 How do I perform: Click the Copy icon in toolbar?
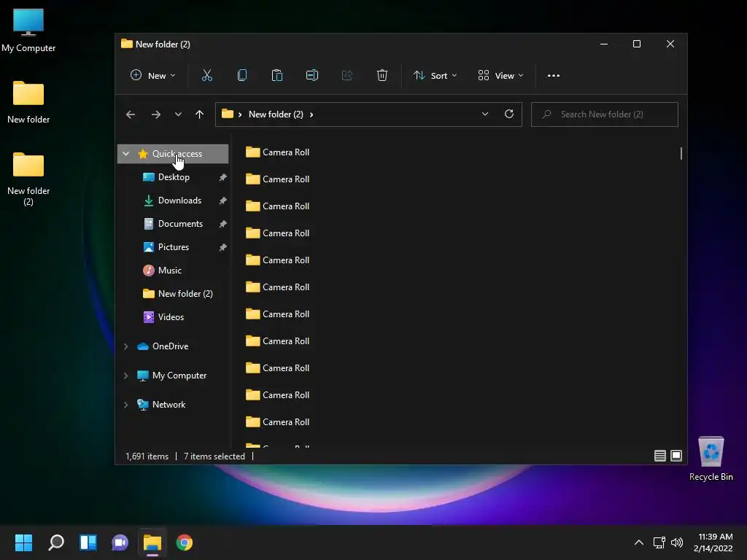tap(242, 75)
